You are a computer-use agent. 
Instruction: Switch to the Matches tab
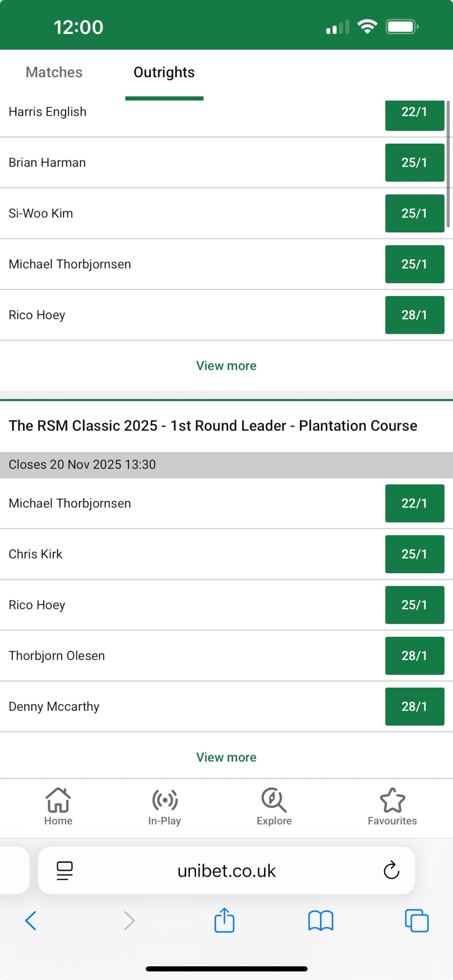coord(54,73)
